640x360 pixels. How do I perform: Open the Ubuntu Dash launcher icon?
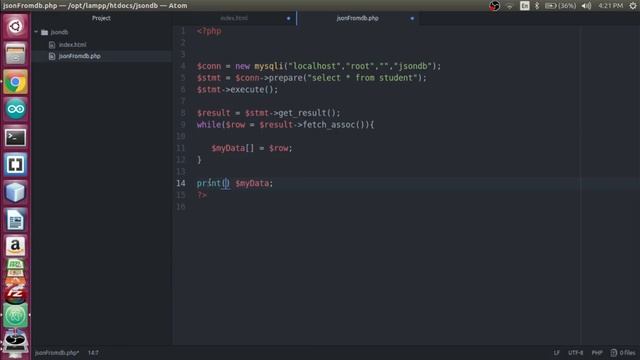pos(16,27)
